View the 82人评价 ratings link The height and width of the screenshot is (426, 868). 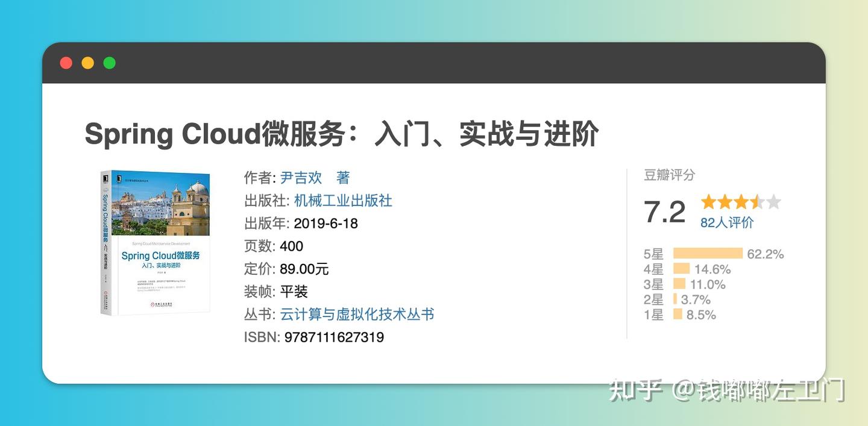pyautogui.click(x=727, y=222)
